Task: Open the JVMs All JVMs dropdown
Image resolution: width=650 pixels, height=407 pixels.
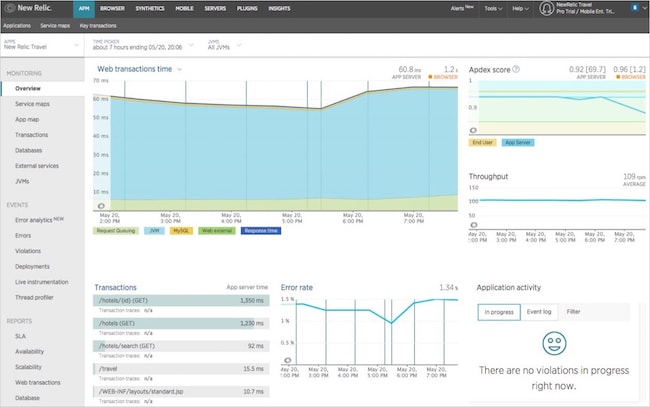Action: 224,45
